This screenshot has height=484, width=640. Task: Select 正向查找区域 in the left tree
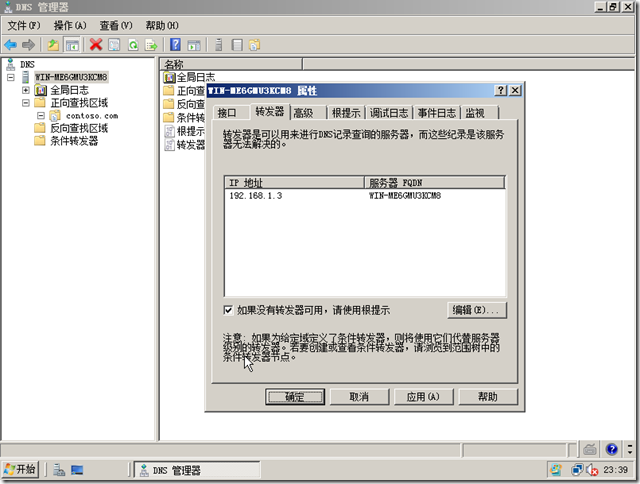(79, 103)
